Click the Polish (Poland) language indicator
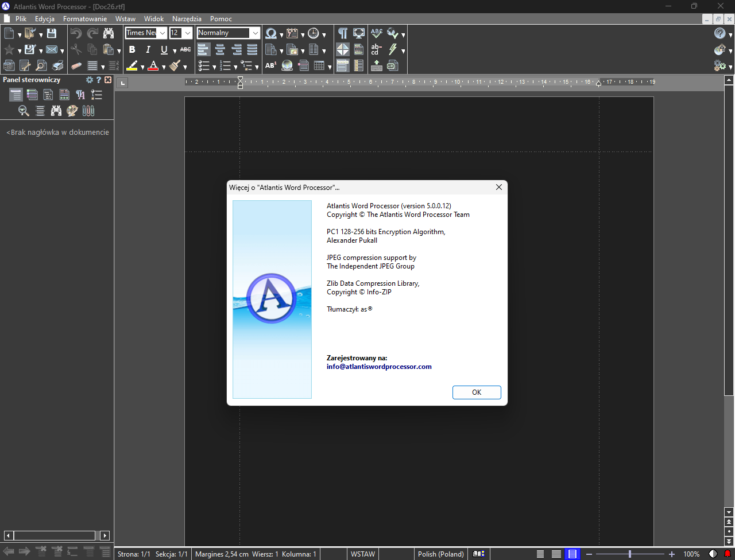 440,554
